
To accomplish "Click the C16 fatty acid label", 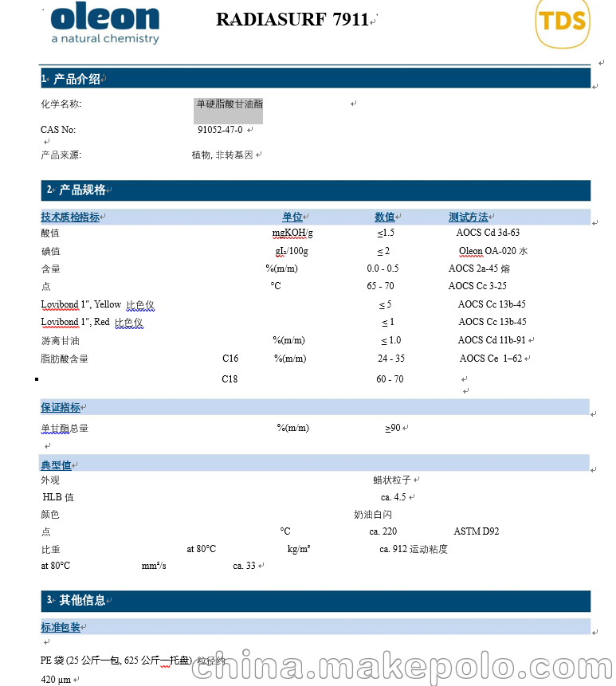I will point(230,359).
